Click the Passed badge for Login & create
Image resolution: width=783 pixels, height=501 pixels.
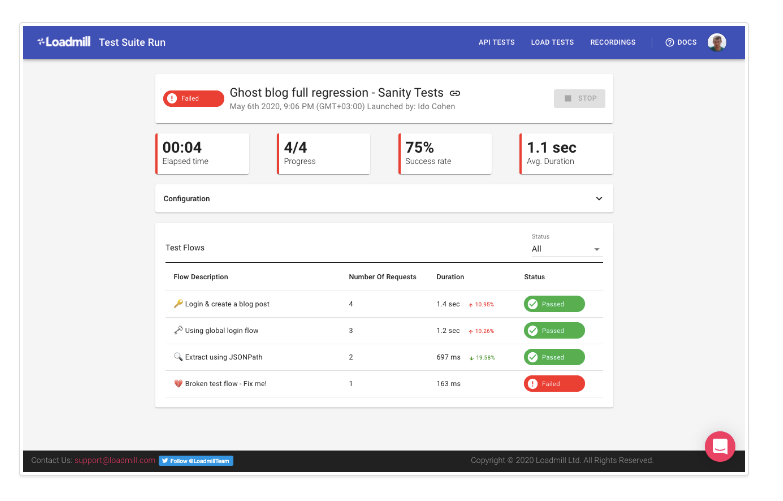tap(554, 304)
